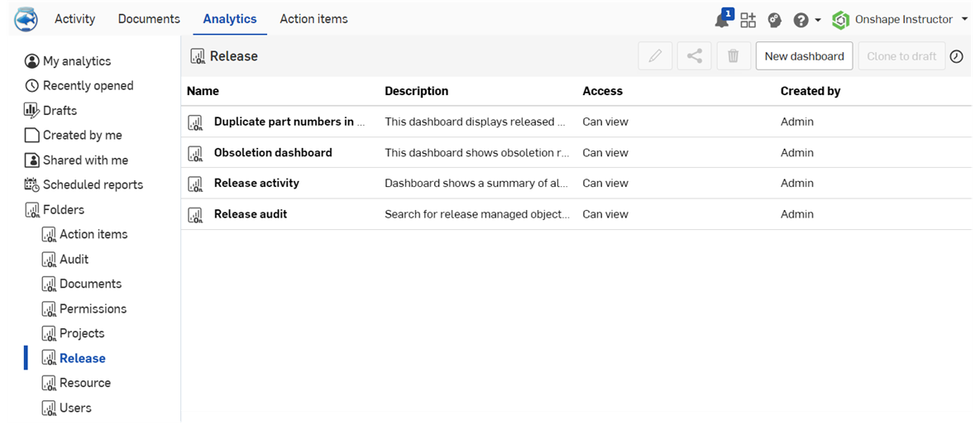This screenshot has width=980, height=430.
Task: Click the Onshape Instructor green logo
Action: 840,20
